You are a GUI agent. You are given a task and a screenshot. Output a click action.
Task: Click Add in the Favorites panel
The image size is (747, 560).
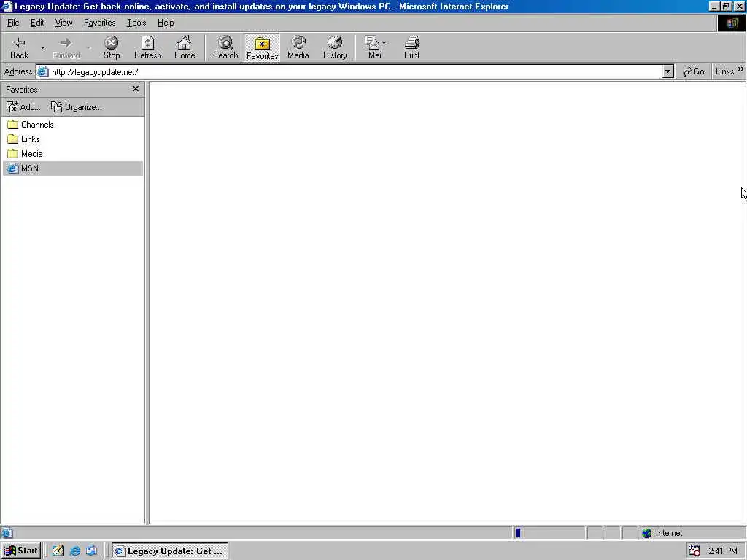click(23, 107)
